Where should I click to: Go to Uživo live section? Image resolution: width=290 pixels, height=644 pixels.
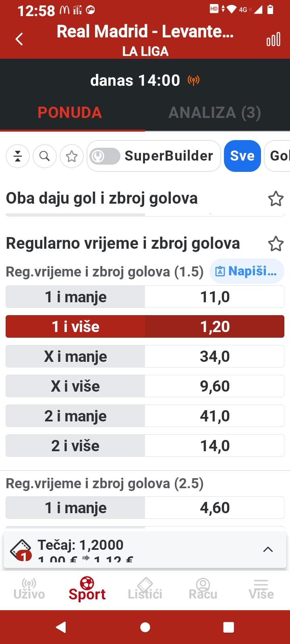(29, 589)
